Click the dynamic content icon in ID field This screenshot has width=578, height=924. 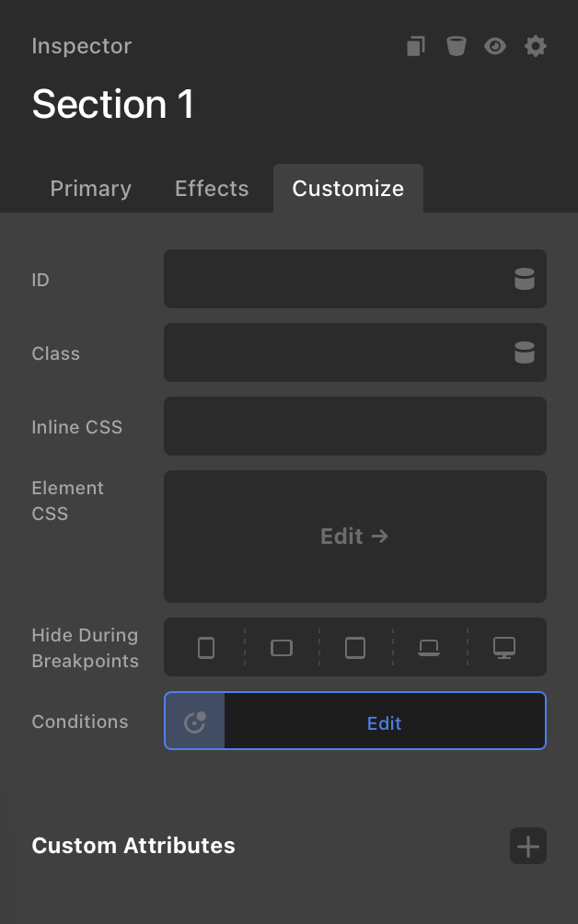tap(525, 280)
